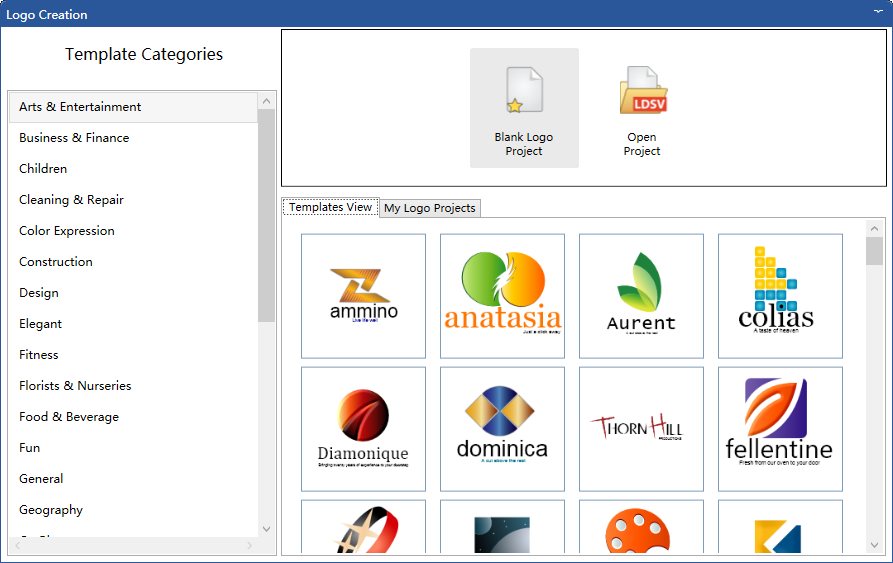The height and width of the screenshot is (563, 893).
Task: Choose the planet space logo template
Action: point(502,527)
